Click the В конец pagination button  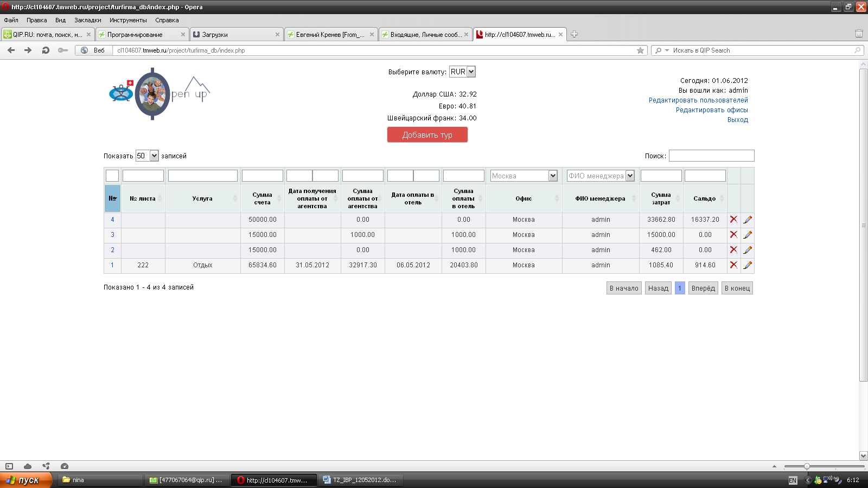pyautogui.click(x=737, y=288)
